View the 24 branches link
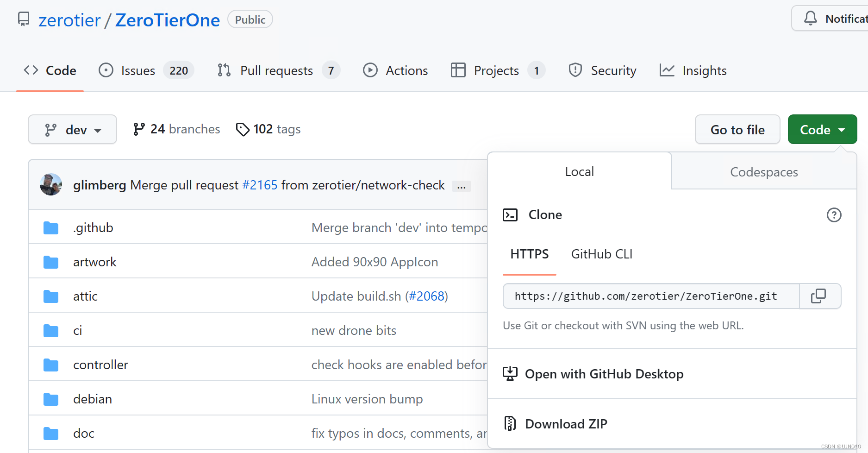 coord(176,129)
